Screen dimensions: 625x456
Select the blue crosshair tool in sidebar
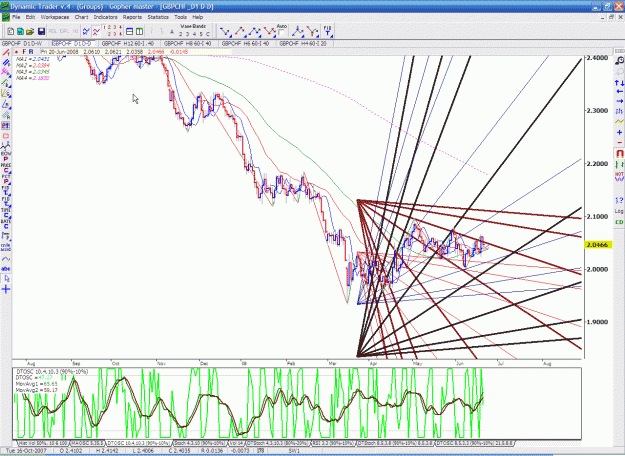(6, 289)
